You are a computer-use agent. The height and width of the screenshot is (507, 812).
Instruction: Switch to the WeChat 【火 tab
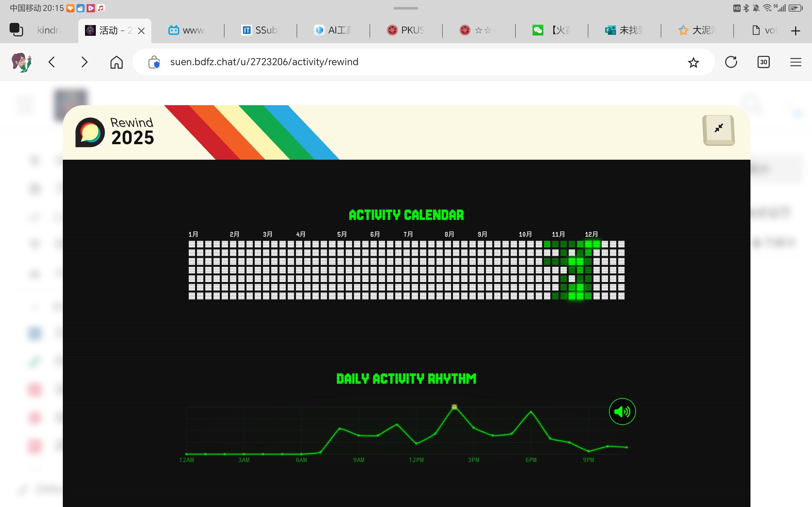[x=552, y=30]
